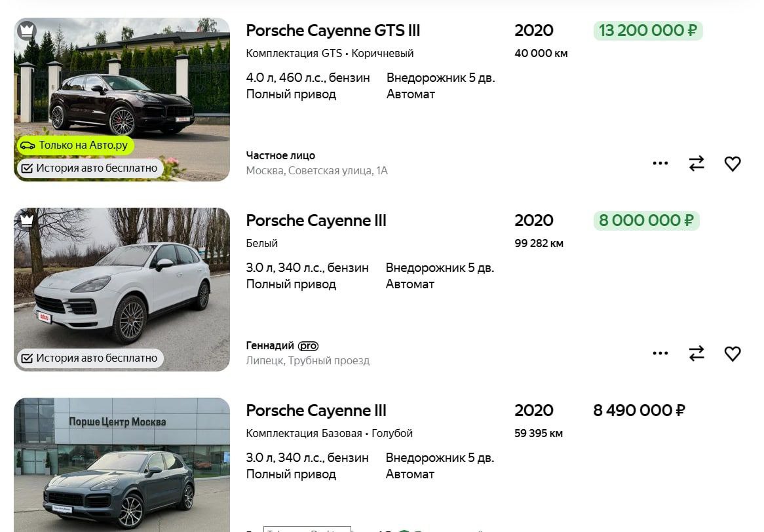Click crown icon on white Cayenne photo

[x=27, y=220]
